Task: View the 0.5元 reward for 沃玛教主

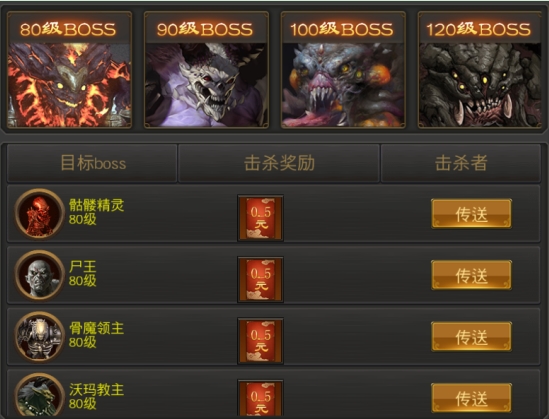Action: (x=260, y=399)
